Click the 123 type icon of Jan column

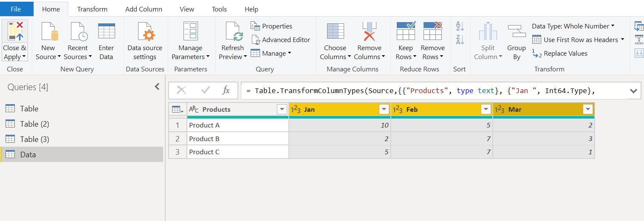click(x=296, y=110)
